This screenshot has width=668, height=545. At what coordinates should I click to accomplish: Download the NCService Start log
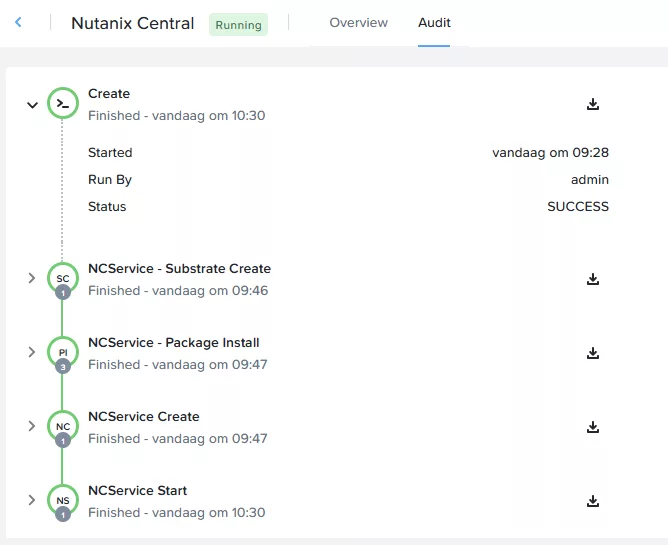[x=593, y=501]
